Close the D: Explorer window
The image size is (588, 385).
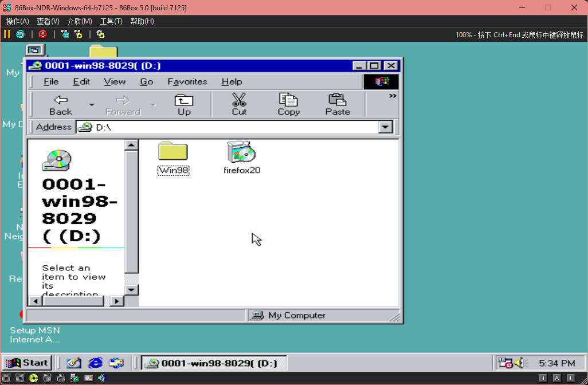tap(391, 66)
